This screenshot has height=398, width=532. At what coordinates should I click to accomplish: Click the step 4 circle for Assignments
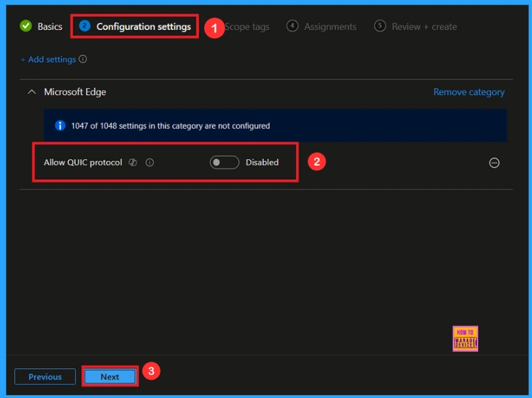point(292,25)
